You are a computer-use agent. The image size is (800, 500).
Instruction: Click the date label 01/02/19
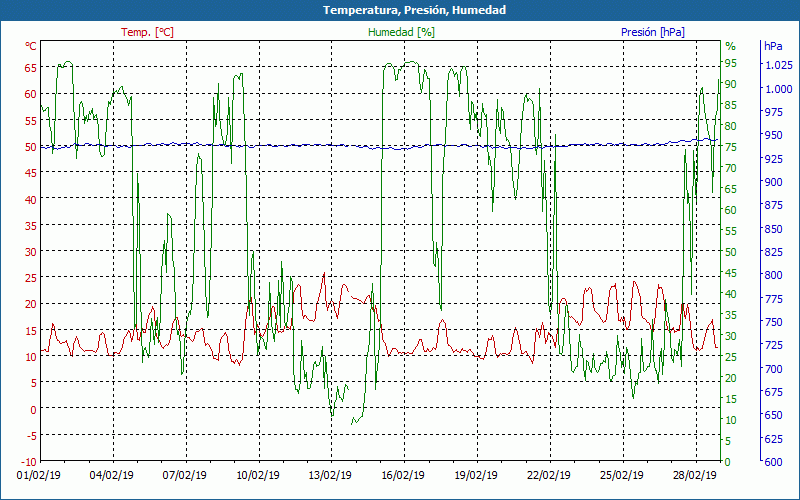click(x=39, y=475)
